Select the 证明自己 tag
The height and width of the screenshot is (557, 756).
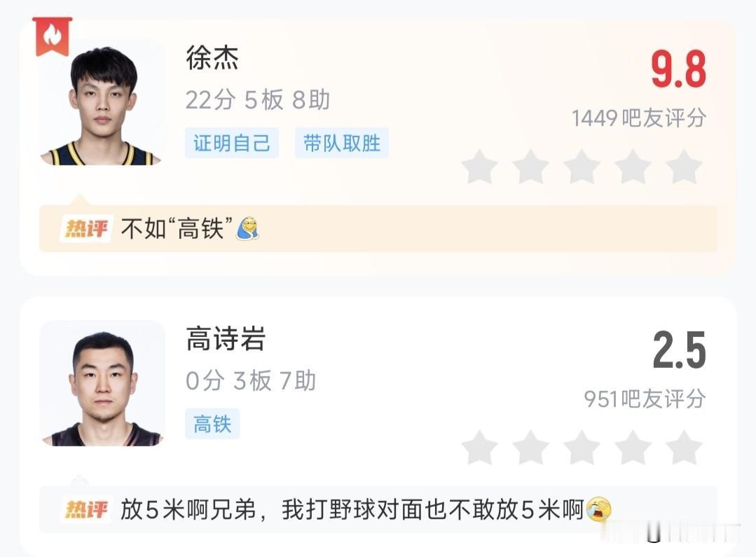232,143
